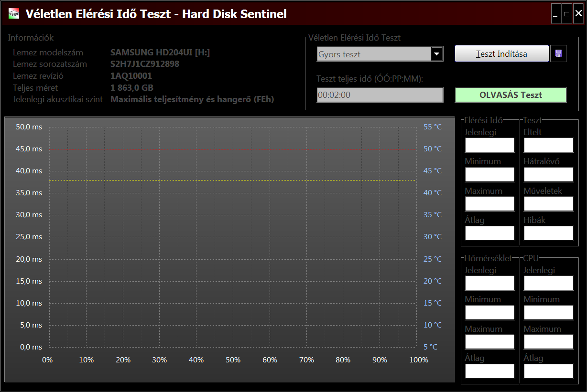Screen dimensions: 587x392
Task: Click the Hard Disk Sentinel app icon in title bar
Action: [x=14, y=14]
